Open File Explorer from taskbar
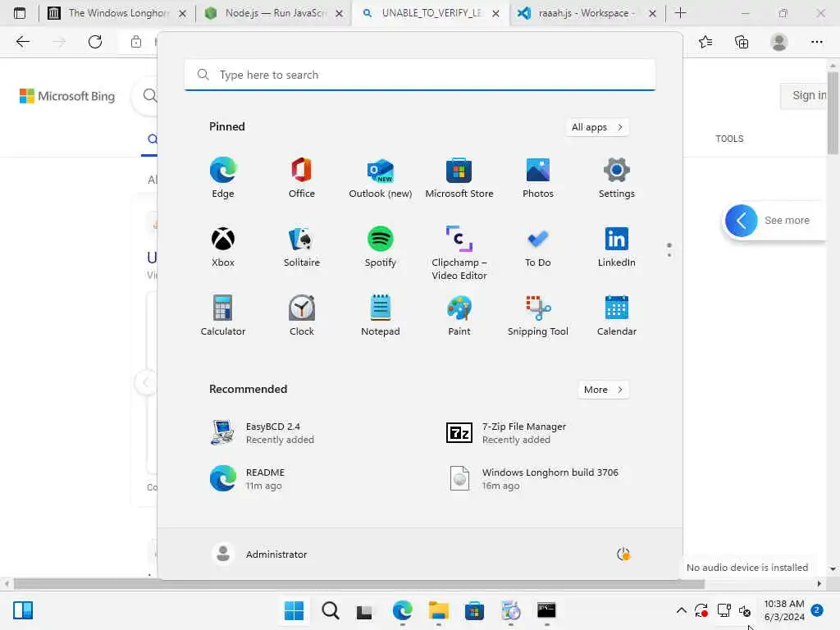This screenshot has height=630, width=840. (x=438, y=610)
